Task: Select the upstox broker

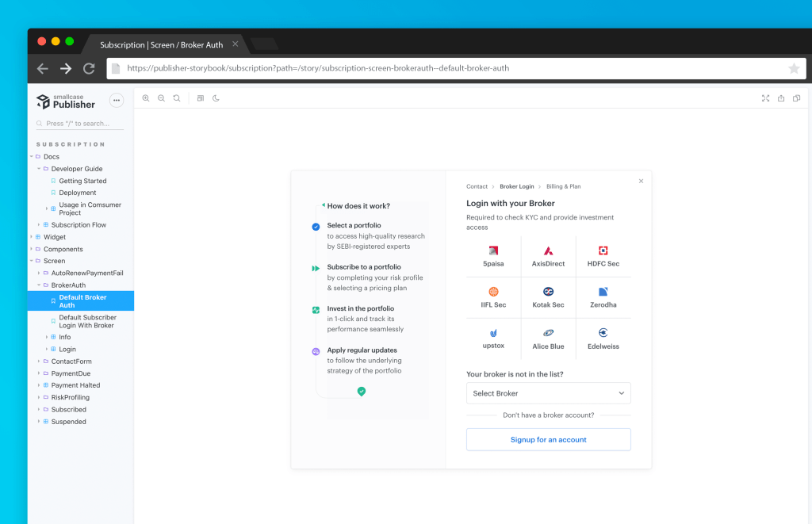Action: pyautogui.click(x=493, y=338)
